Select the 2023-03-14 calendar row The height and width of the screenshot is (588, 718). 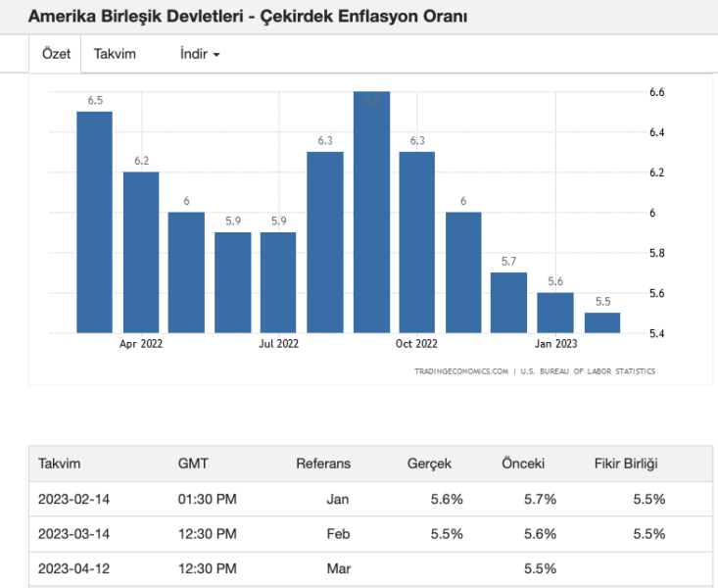(x=370, y=533)
